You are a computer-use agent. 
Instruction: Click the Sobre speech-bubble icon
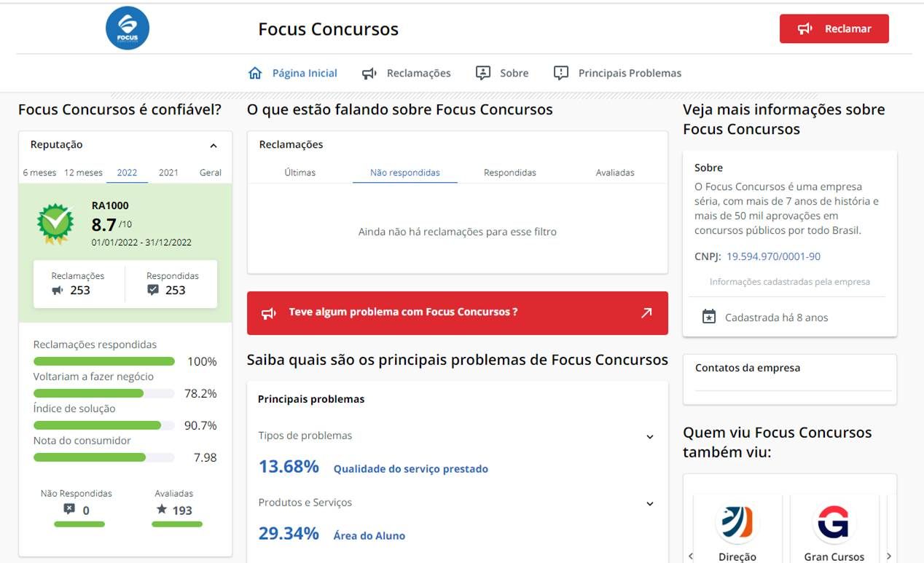(482, 73)
